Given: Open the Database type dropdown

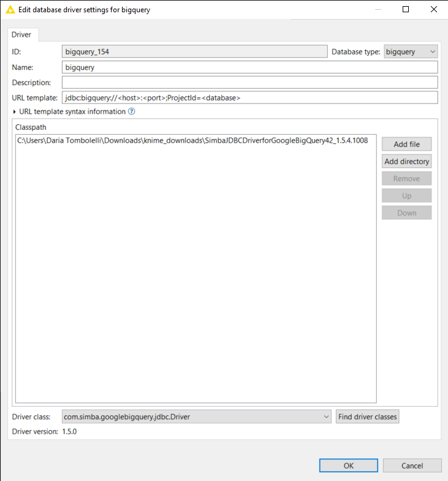Looking at the screenshot, I should point(411,52).
